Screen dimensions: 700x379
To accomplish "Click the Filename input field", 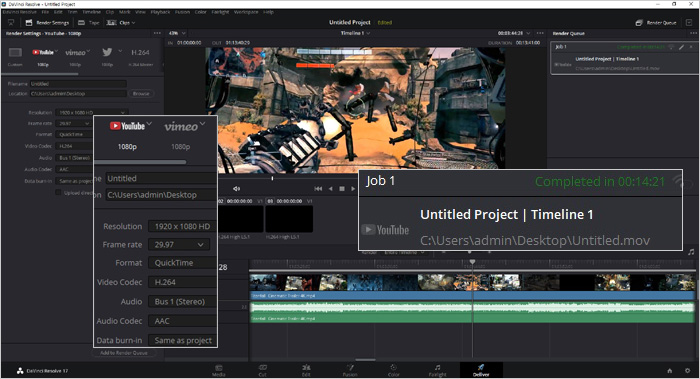I will click(x=78, y=83).
